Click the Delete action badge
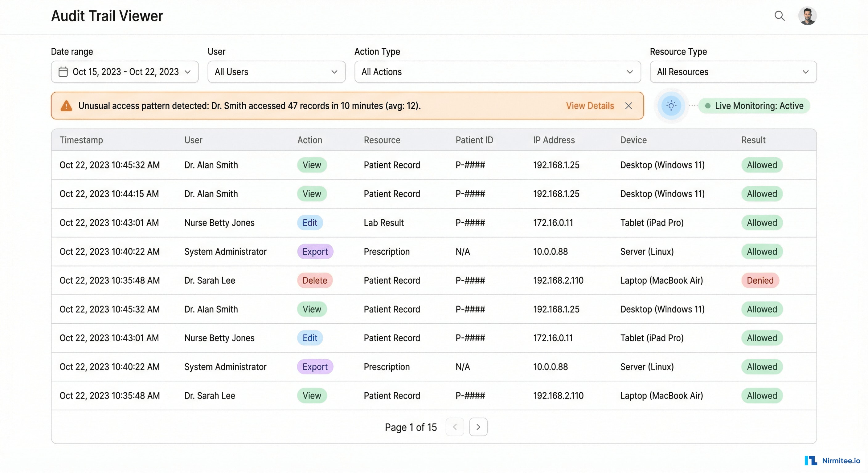The height and width of the screenshot is (473, 868). point(314,280)
